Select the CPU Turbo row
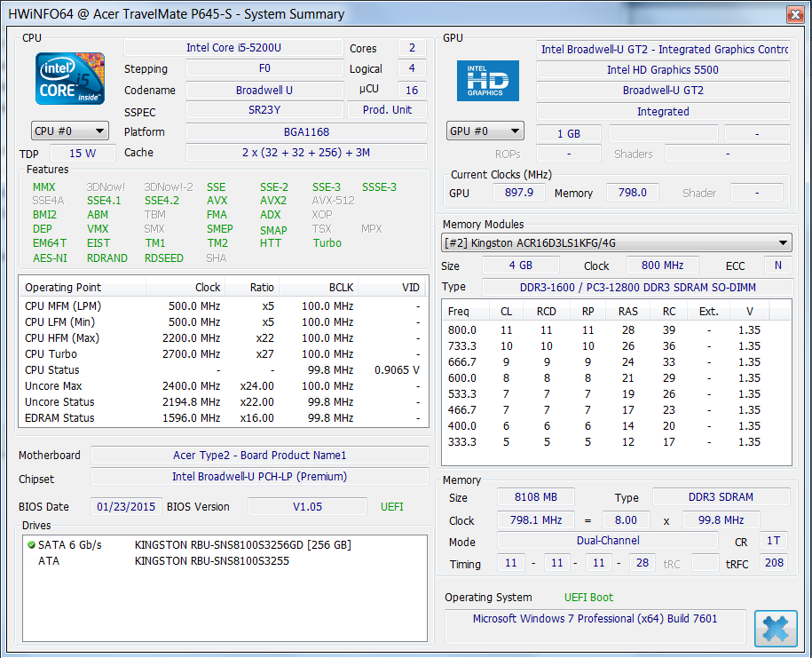 point(222,353)
